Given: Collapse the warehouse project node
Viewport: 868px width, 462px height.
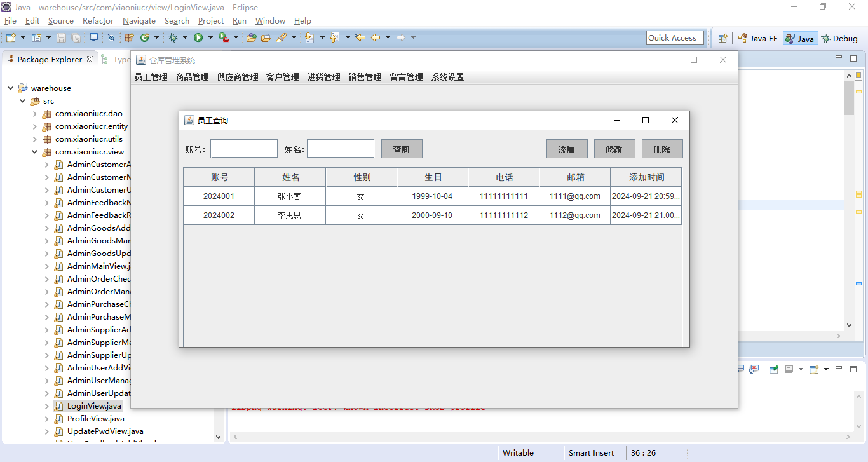Looking at the screenshot, I should (x=10, y=88).
